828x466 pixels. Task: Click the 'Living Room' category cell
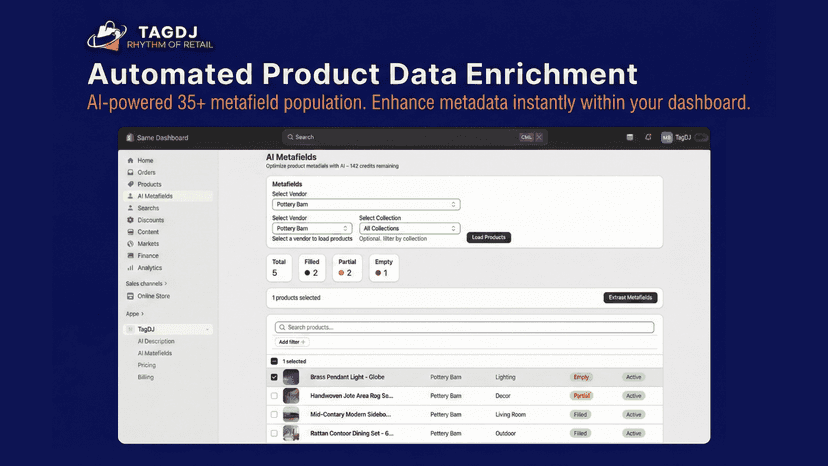click(511, 414)
